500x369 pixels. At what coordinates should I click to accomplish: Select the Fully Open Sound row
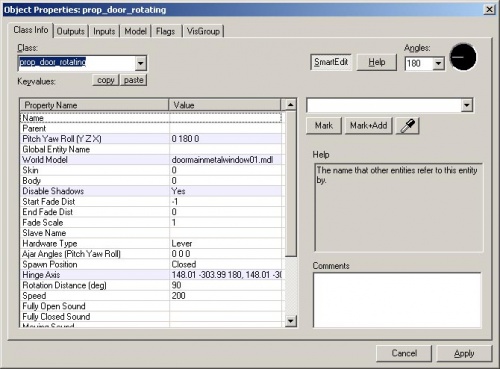151,306
